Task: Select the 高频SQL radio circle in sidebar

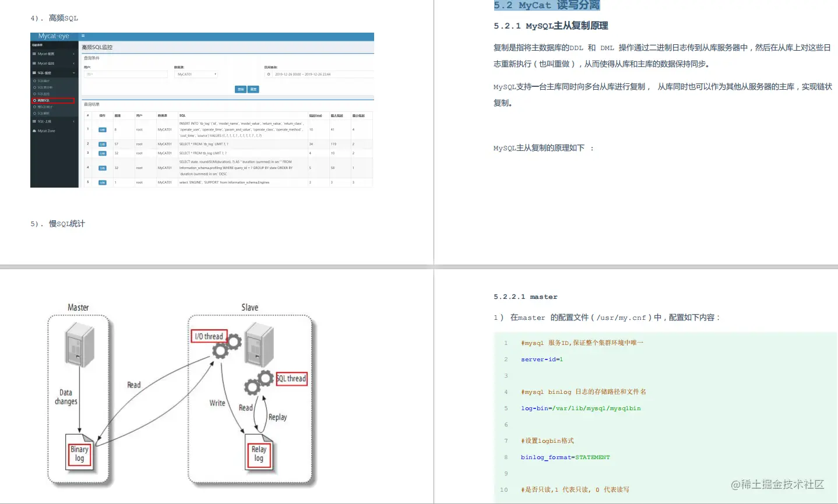Action: coord(35,100)
